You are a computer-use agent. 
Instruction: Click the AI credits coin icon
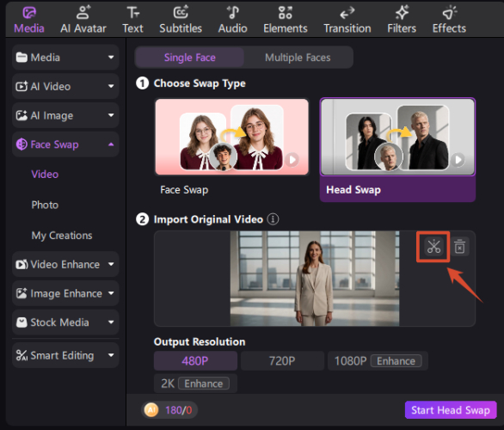[x=151, y=409]
